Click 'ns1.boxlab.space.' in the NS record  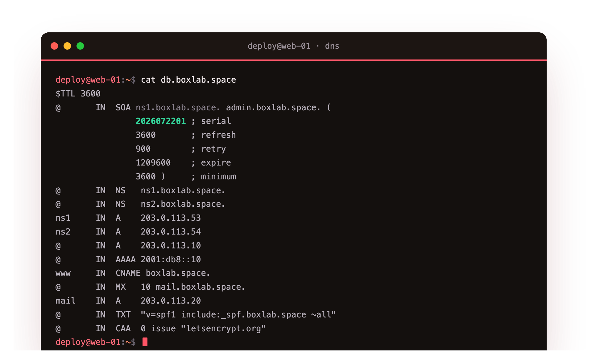click(x=183, y=190)
